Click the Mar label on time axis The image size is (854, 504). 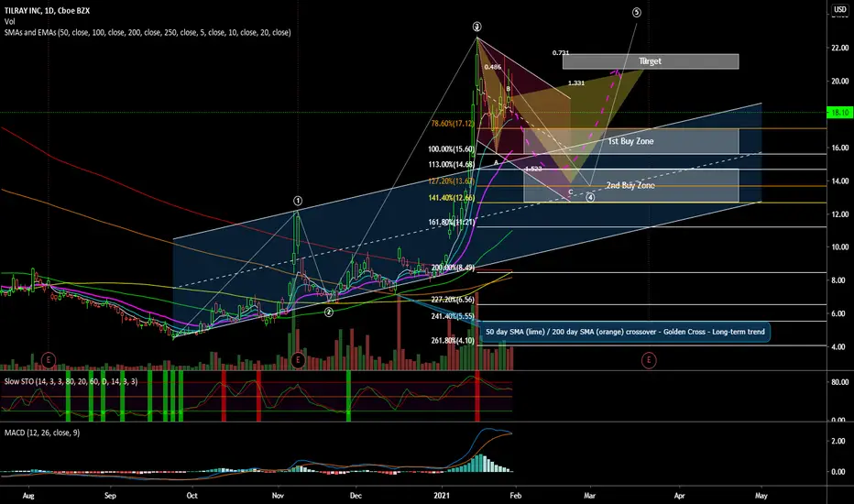coord(589,496)
